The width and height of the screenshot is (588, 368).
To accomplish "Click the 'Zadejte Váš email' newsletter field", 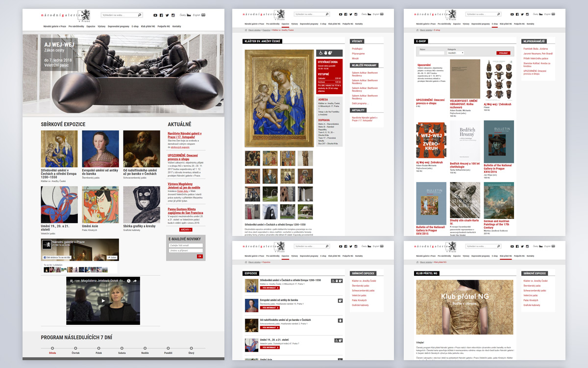I will [186, 245].
